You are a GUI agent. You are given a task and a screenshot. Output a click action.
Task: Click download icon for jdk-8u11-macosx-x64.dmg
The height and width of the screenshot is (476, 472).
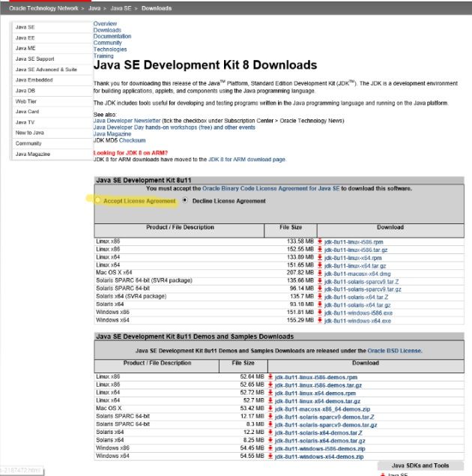click(320, 273)
